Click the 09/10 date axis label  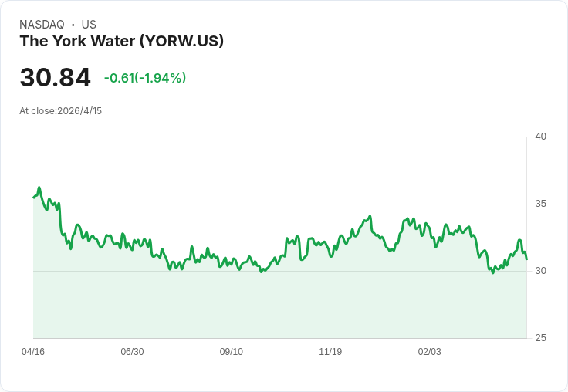coord(231,351)
